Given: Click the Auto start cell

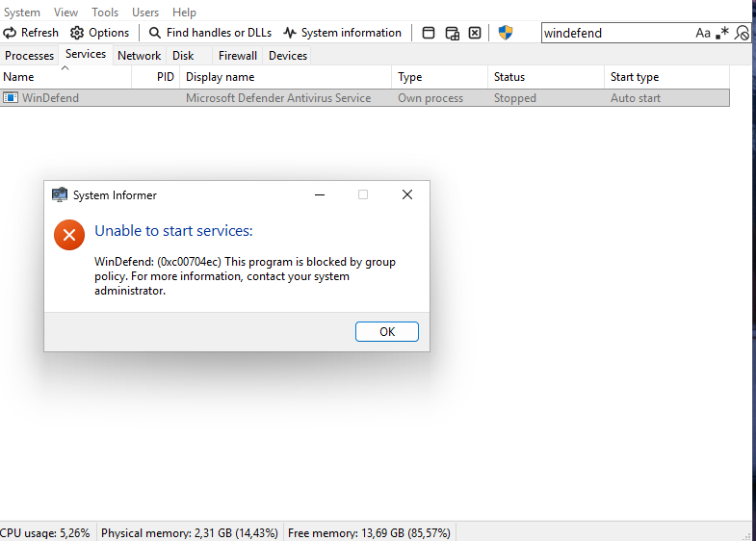Looking at the screenshot, I should tap(636, 98).
